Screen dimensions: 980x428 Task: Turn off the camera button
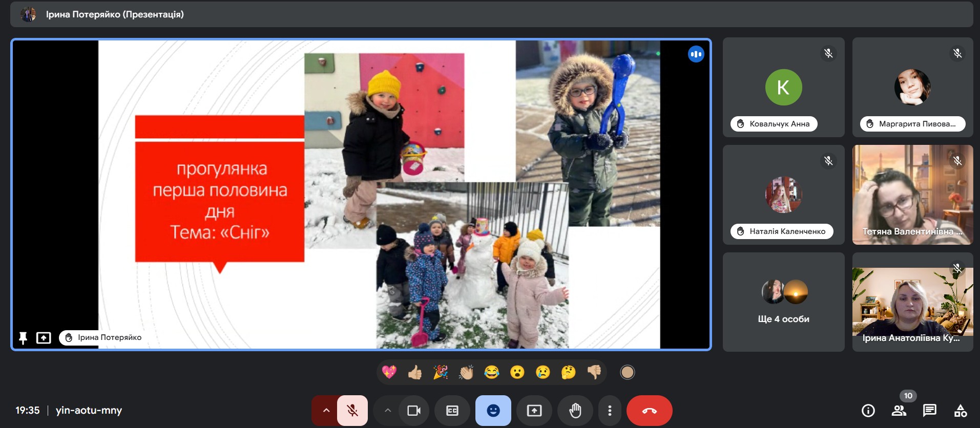tap(413, 411)
